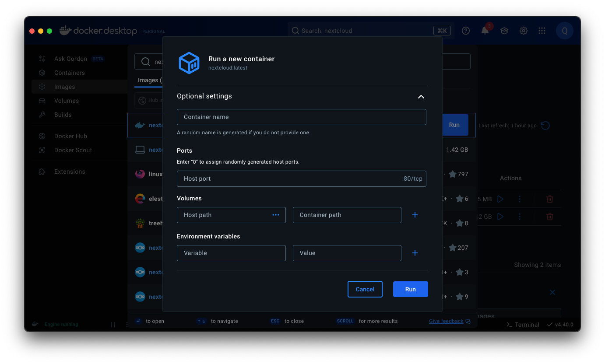Click the Actions column header
This screenshot has width=605, height=364.
tap(510, 178)
